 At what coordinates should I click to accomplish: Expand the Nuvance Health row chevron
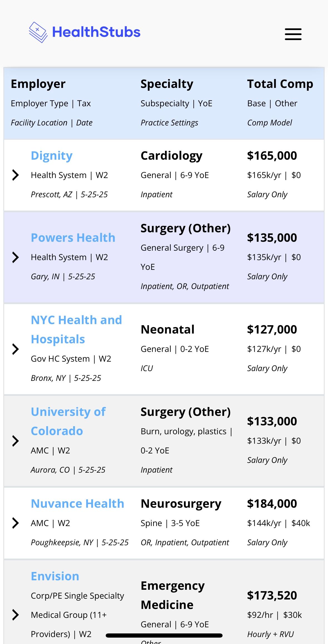[x=16, y=523]
